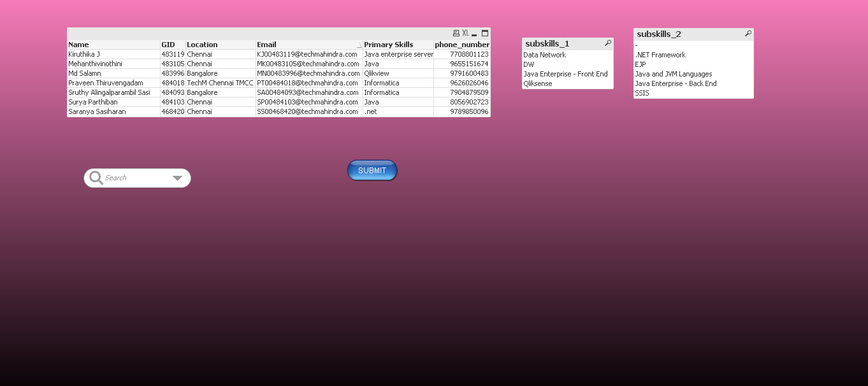Select skill .net in Saranya row
868x386 pixels.
coord(398,111)
